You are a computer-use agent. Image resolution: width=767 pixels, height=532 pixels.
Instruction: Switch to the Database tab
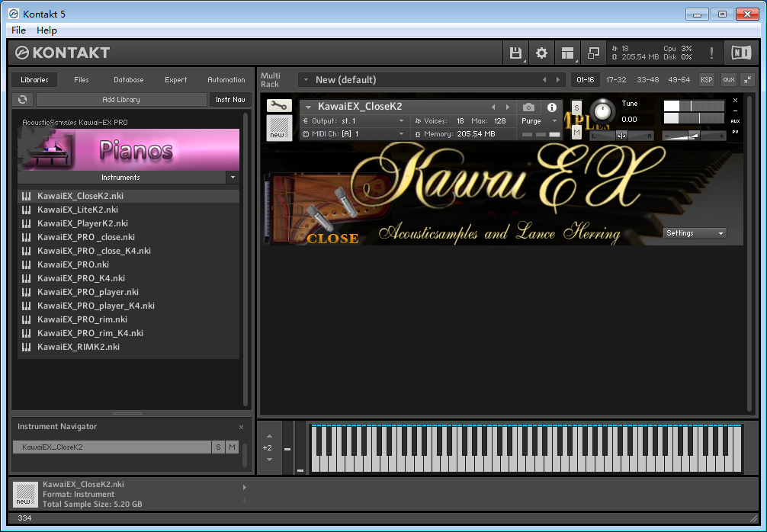coord(129,80)
